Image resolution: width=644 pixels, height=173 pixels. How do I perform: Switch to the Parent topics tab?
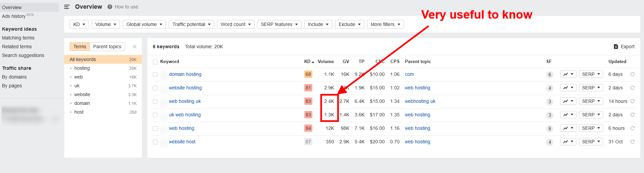(x=107, y=47)
